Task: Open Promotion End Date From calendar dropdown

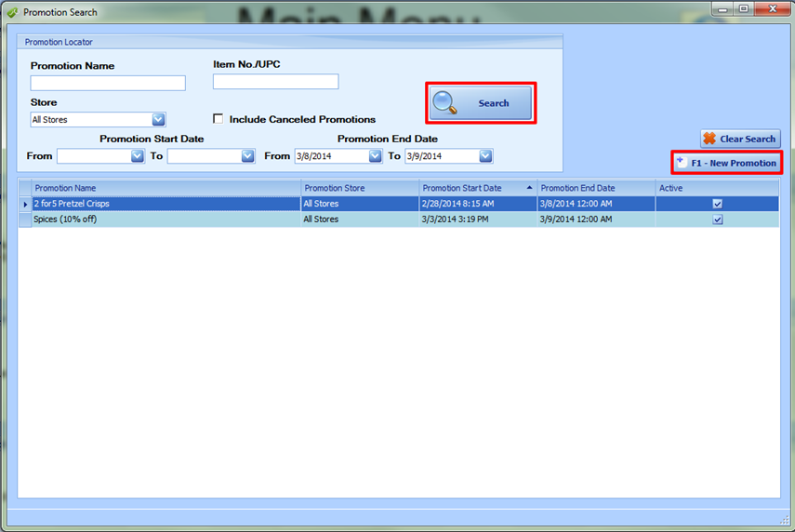Action: [375, 156]
